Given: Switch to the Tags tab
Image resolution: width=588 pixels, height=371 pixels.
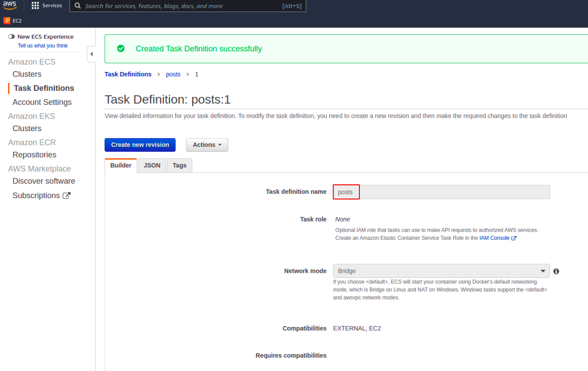Looking at the screenshot, I should point(179,165).
